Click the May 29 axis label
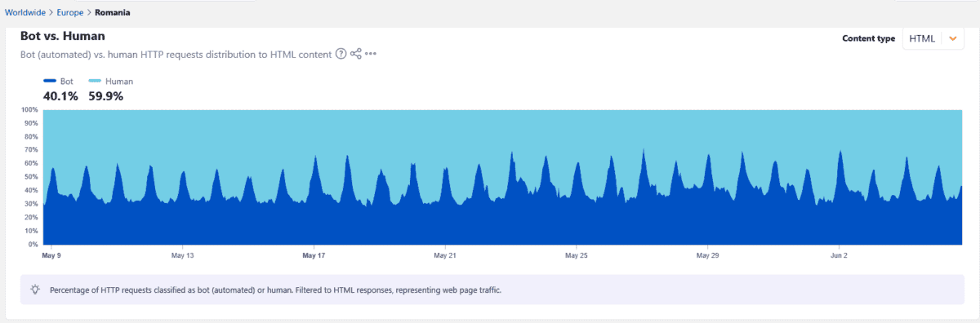Viewport: 980px width, 323px height. coord(707,255)
